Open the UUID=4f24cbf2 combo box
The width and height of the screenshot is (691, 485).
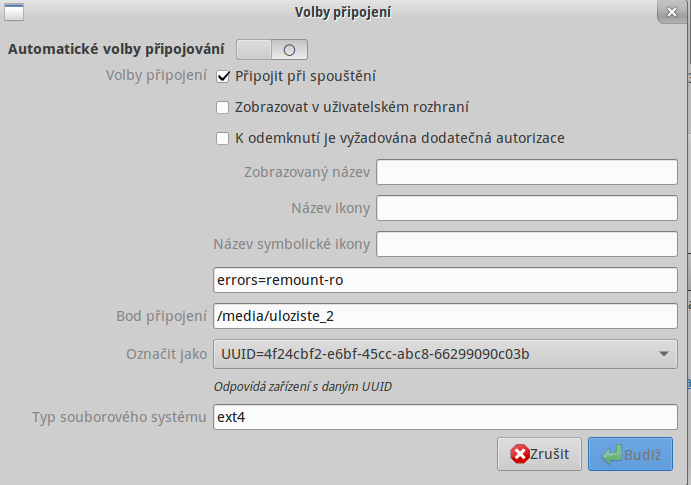coord(445,354)
